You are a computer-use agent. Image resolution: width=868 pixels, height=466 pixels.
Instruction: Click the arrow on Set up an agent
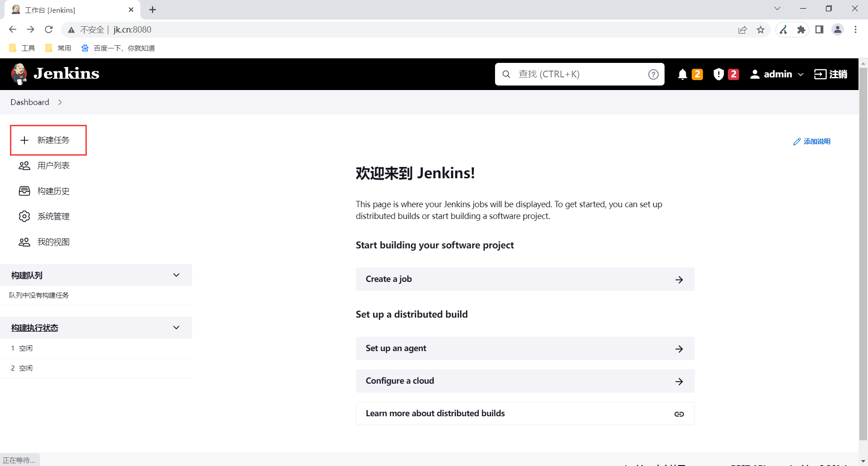pyautogui.click(x=679, y=349)
